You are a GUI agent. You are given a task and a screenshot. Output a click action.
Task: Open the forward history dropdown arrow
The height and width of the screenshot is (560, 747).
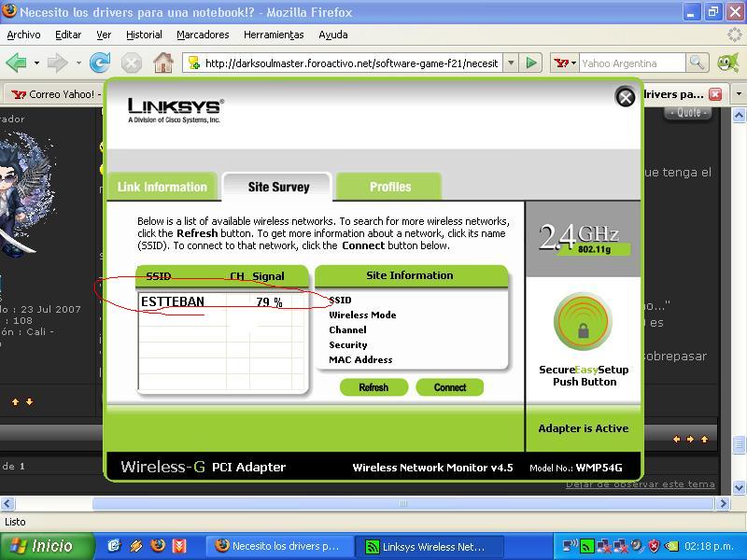point(78,63)
